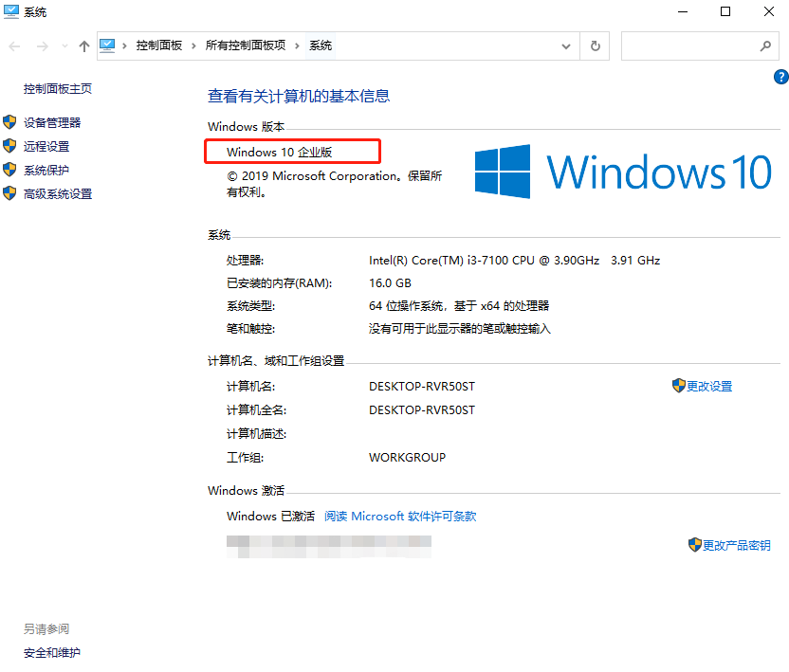This screenshot has height=672, width=789.
Task: Click the processor value Intel(R) Core(TM) i3-7100
Action: (514, 260)
